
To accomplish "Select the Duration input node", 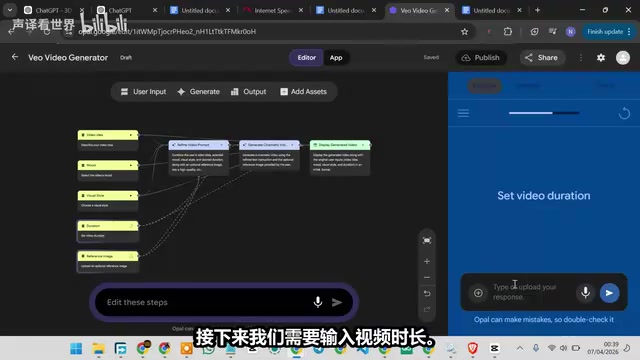I will click(x=108, y=231).
